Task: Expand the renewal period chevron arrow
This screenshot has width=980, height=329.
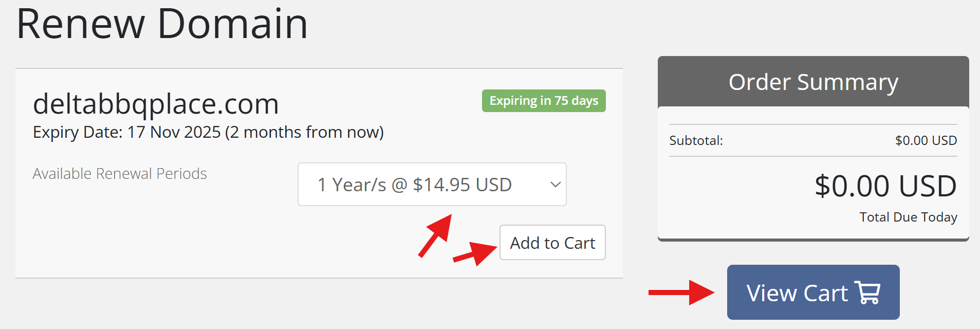Action: point(555,185)
